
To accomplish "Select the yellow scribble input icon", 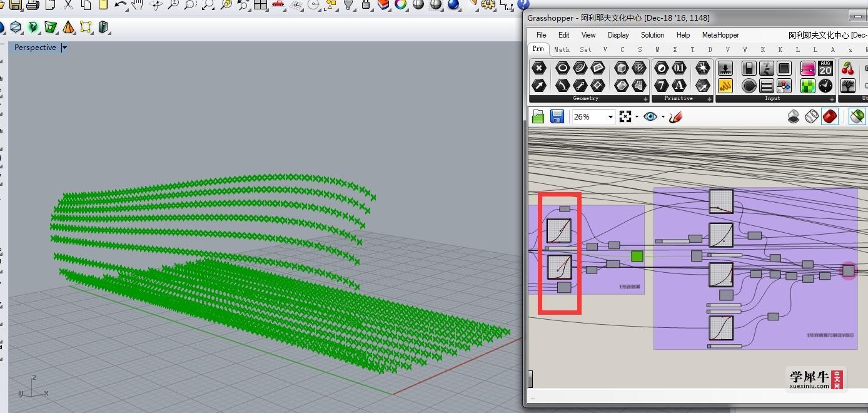I will coord(725,85).
